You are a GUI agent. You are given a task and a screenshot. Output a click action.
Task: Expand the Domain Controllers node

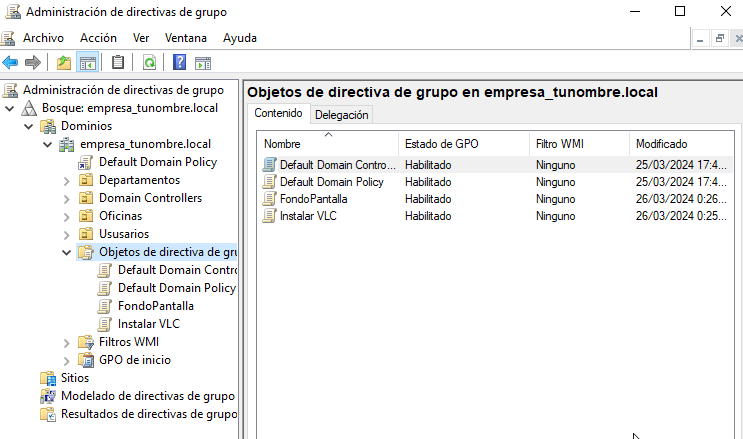click(x=66, y=199)
